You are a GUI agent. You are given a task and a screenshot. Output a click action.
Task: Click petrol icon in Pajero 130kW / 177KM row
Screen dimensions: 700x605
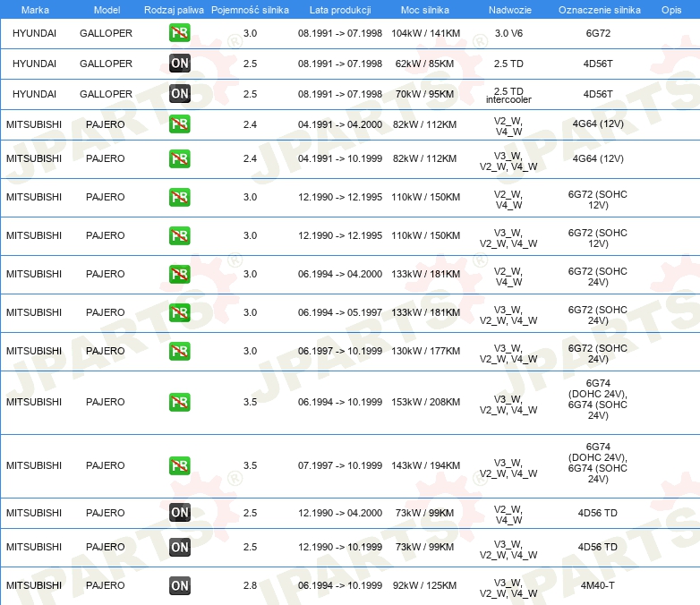coord(179,351)
